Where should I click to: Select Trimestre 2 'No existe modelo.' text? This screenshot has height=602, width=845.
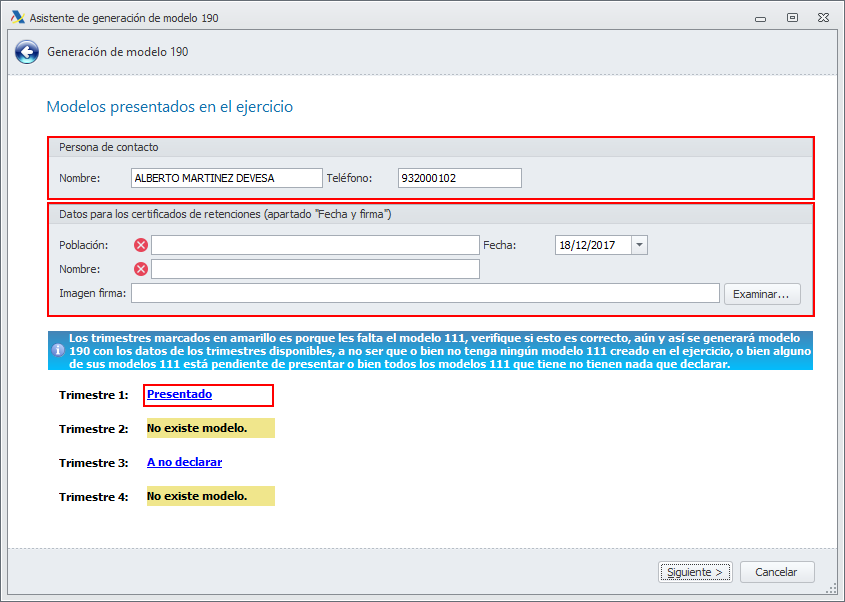[x=197, y=428]
